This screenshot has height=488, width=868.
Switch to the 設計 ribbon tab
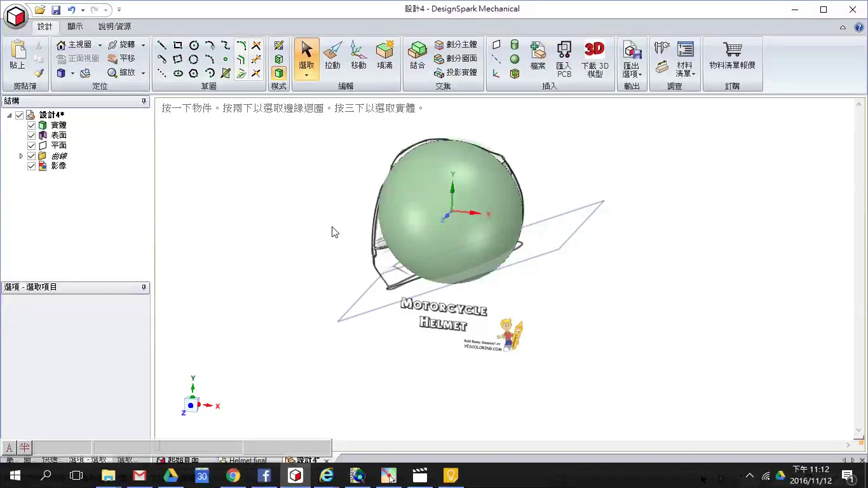[45, 27]
